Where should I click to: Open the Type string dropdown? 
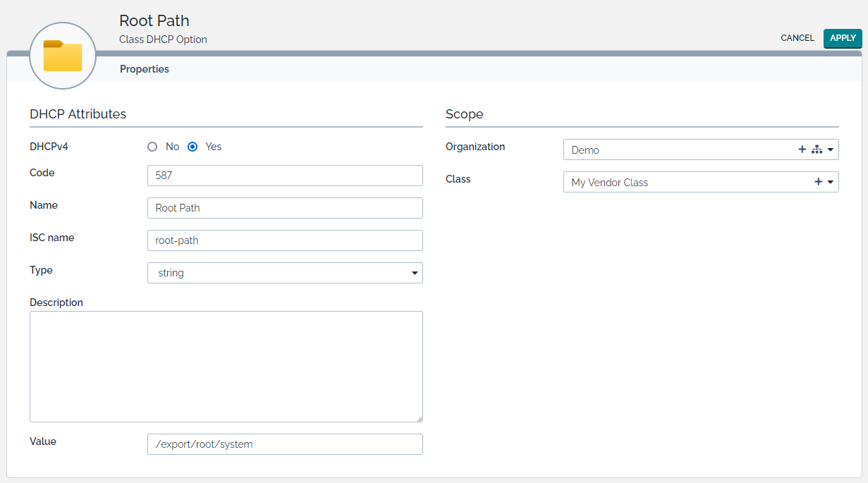(x=285, y=273)
